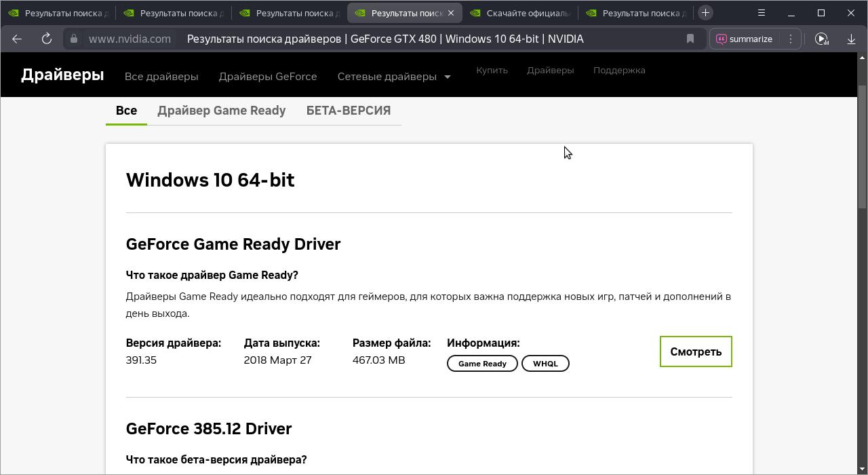
Task: Select the БЕТА-ВЕРСИЯ tab
Action: [348, 111]
